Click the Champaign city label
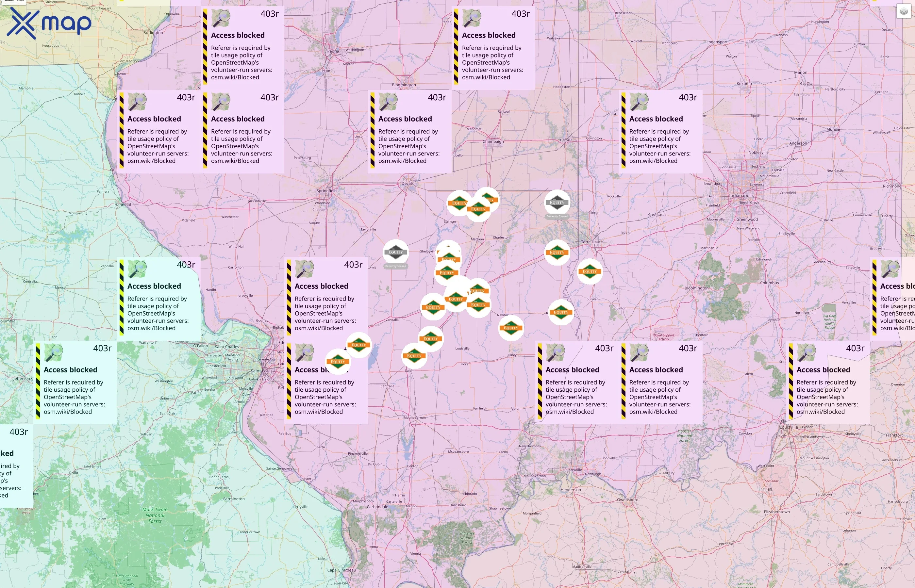 pyautogui.click(x=493, y=141)
